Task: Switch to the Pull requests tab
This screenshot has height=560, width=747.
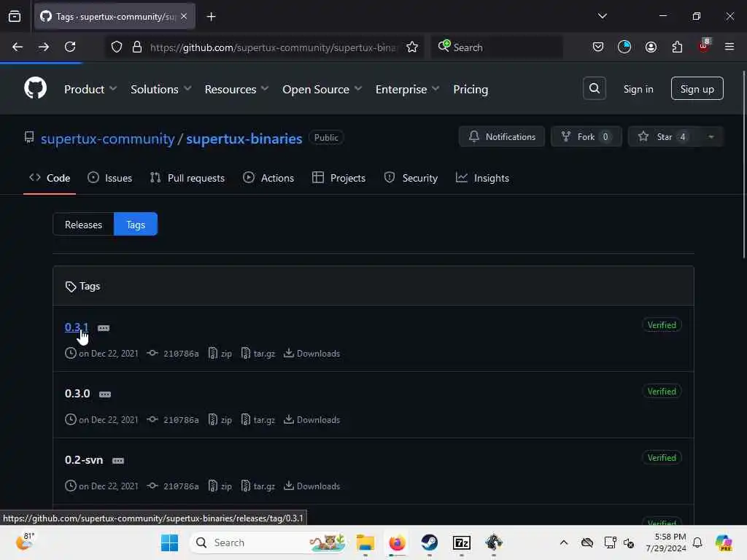Action: point(187,178)
